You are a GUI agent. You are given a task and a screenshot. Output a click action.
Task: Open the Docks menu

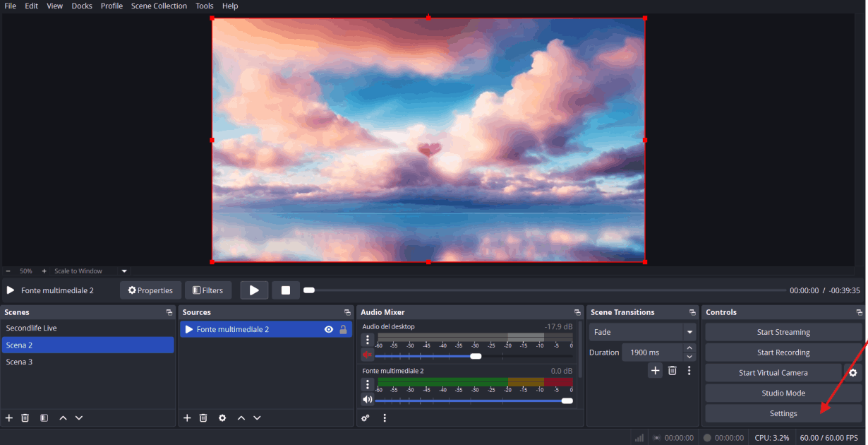82,6
